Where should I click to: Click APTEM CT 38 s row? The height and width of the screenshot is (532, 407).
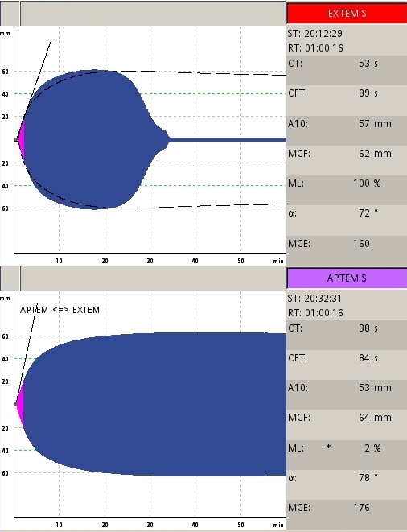tap(347, 328)
